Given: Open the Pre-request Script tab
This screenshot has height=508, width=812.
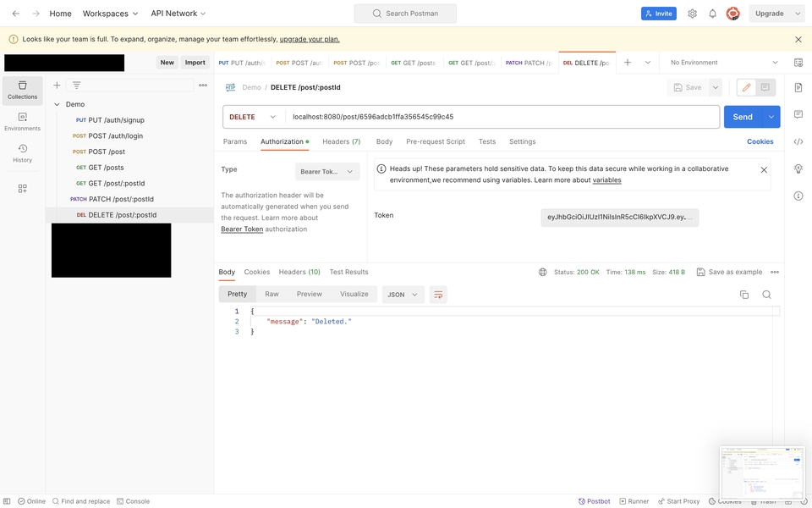Looking at the screenshot, I should [x=436, y=141].
